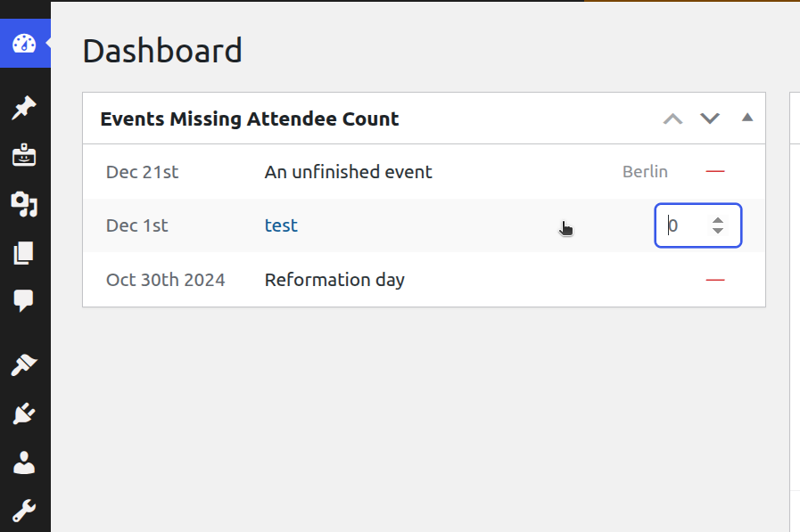The image size is (800, 532).
Task: Select the pin icon in the sidebar
Action: pyautogui.click(x=23, y=107)
